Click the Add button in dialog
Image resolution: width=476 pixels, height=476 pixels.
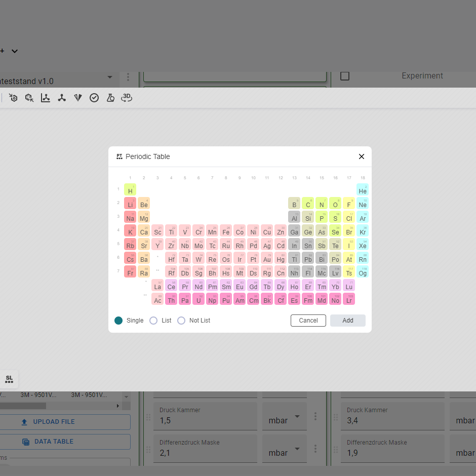pyautogui.click(x=347, y=321)
